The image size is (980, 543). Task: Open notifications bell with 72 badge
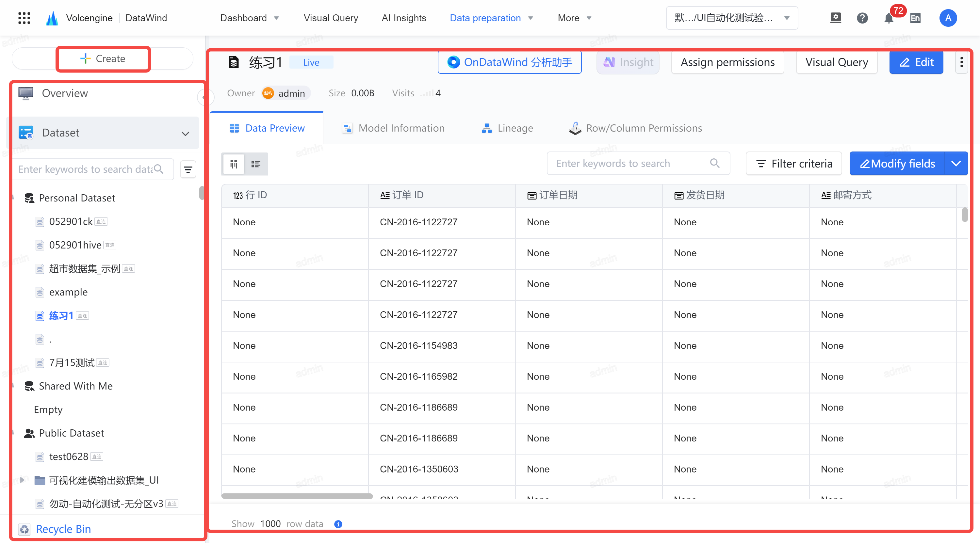pyautogui.click(x=889, y=18)
